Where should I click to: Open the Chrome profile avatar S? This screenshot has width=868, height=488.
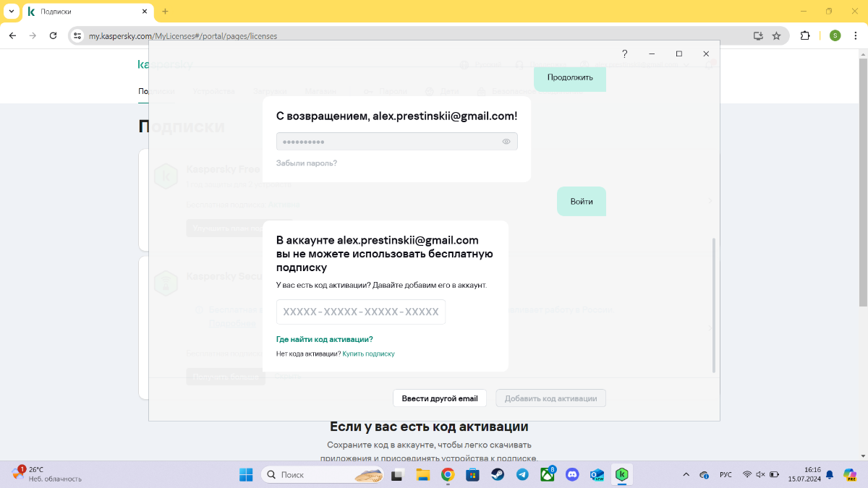pos(835,35)
